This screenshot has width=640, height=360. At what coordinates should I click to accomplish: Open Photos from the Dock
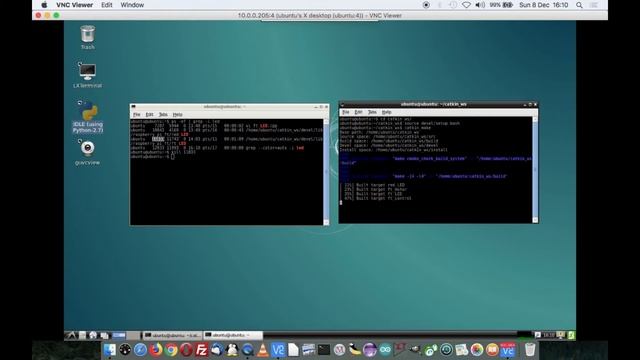(477, 350)
